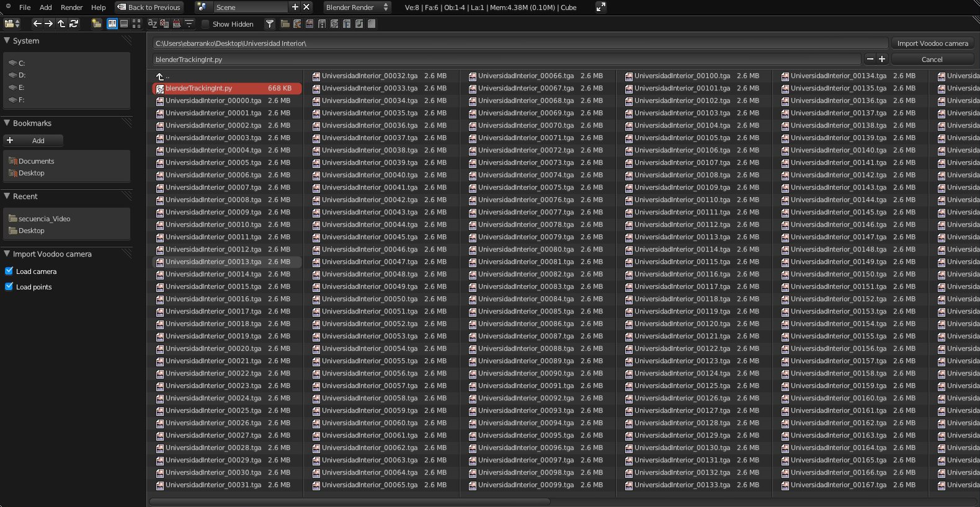The width and height of the screenshot is (980, 507).
Task: Switch to thumbnail display mode
Action: tap(136, 24)
